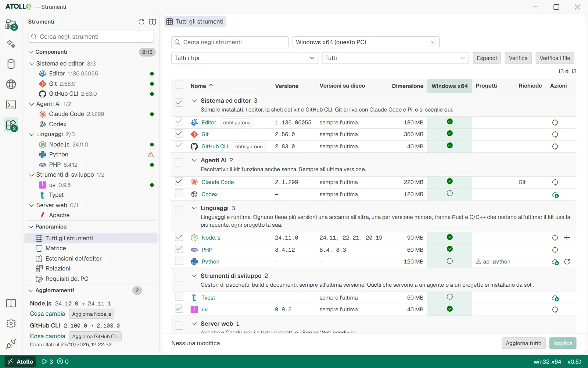Click the update icon in the uv row

coord(555,309)
